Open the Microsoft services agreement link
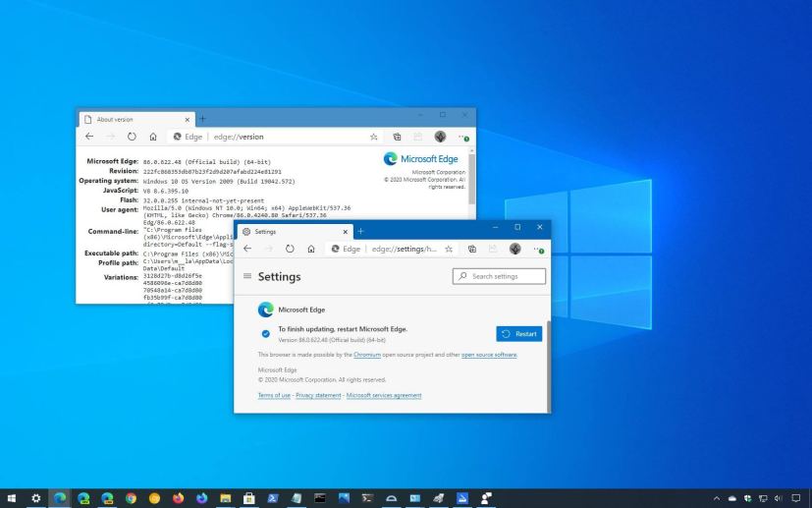 point(384,395)
